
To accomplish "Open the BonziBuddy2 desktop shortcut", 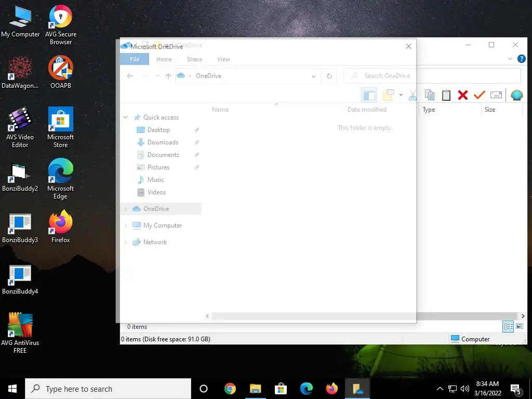I will tap(20, 178).
